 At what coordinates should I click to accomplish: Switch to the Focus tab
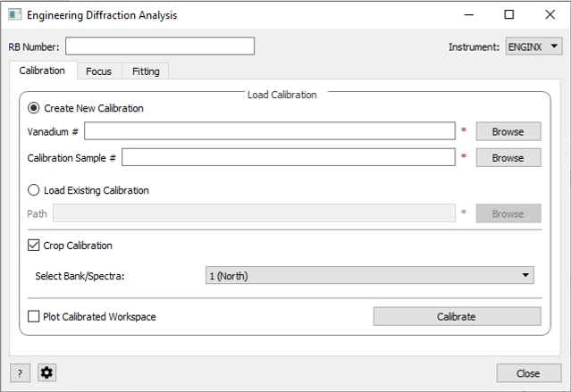tap(98, 71)
